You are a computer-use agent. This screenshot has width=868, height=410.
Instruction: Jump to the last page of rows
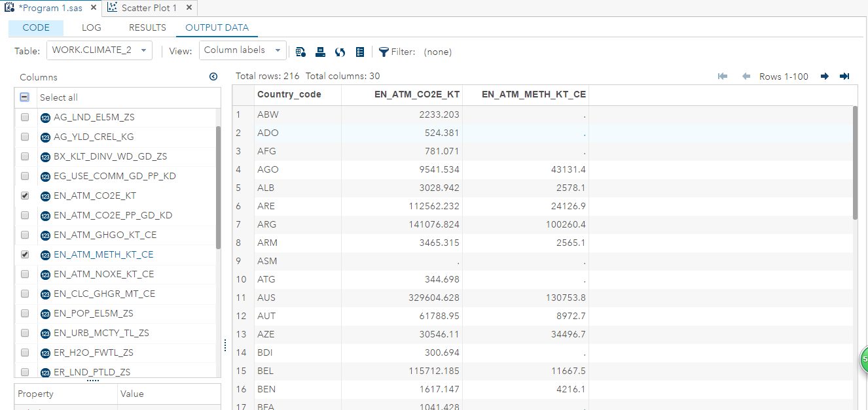click(844, 77)
